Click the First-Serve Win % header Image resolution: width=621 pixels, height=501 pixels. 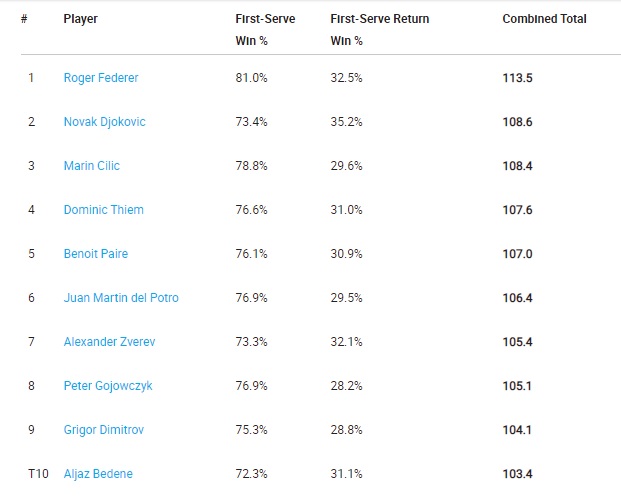[x=265, y=30]
